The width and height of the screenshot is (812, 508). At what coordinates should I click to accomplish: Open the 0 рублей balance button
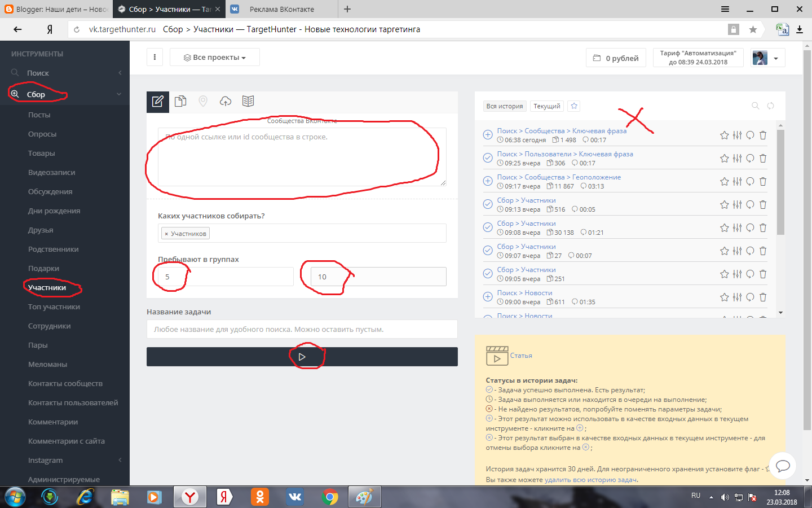(x=616, y=58)
